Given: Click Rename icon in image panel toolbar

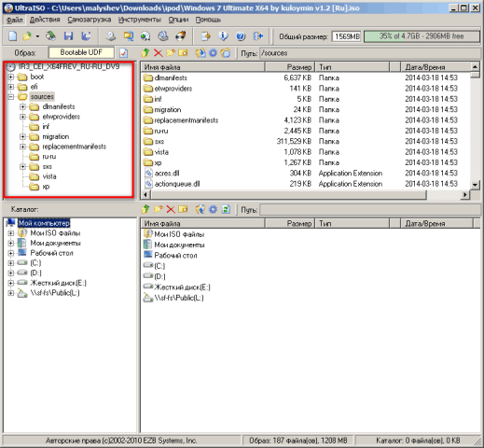Looking at the screenshot, I should coord(183,53).
